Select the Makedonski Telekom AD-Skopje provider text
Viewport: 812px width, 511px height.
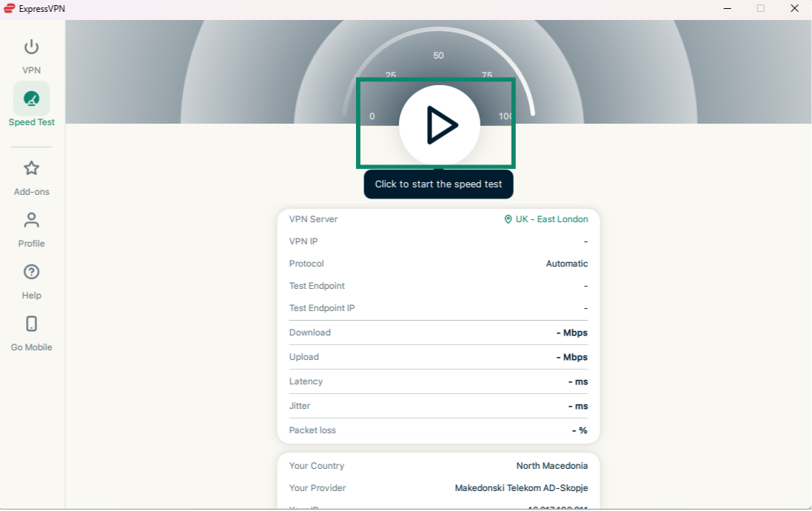(521, 488)
